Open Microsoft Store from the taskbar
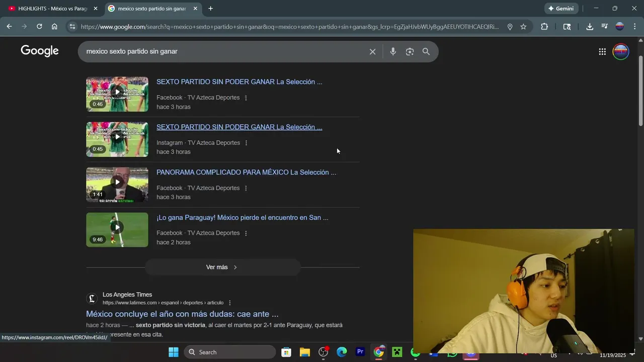The width and height of the screenshot is (644, 362). [286, 352]
